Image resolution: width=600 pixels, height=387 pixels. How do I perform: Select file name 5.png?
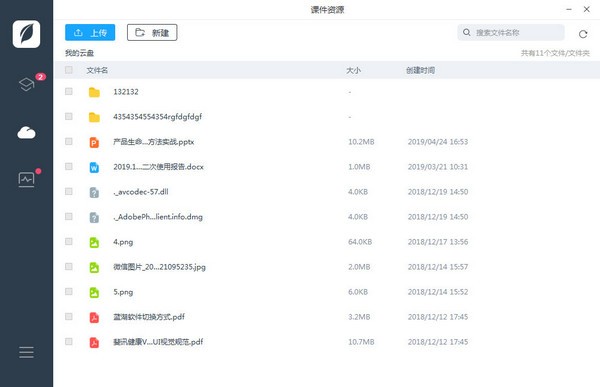(123, 292)
